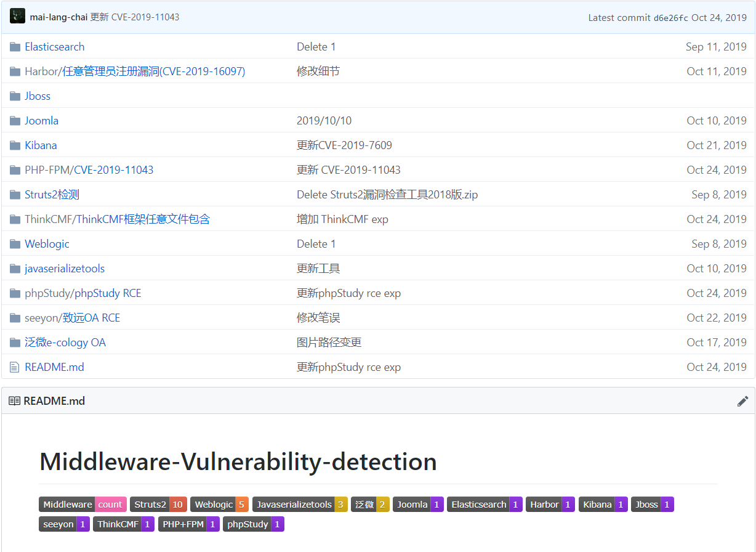Open the 泛微e-cology OA directory
Viewport: 756px width, 552px height.
point(65,342)
